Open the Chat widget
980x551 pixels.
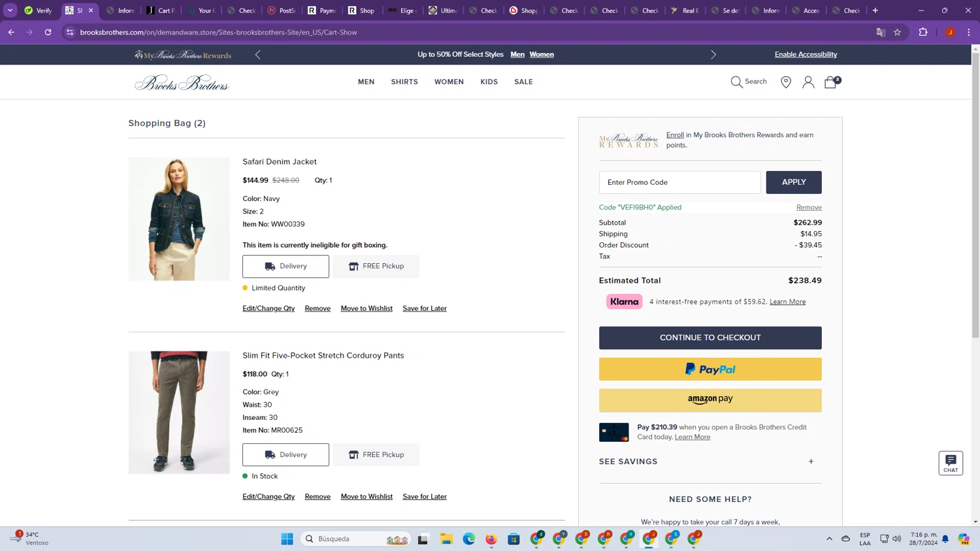pos(951,463)
